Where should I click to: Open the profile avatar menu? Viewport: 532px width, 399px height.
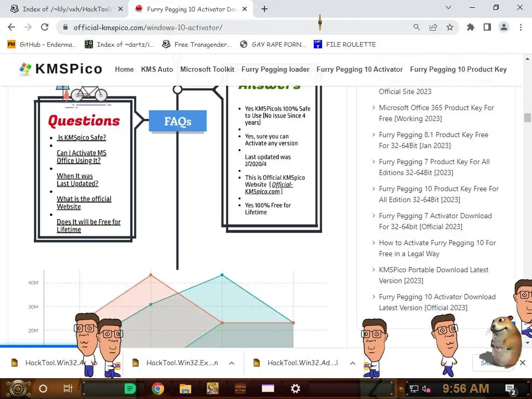pos(504,27)
